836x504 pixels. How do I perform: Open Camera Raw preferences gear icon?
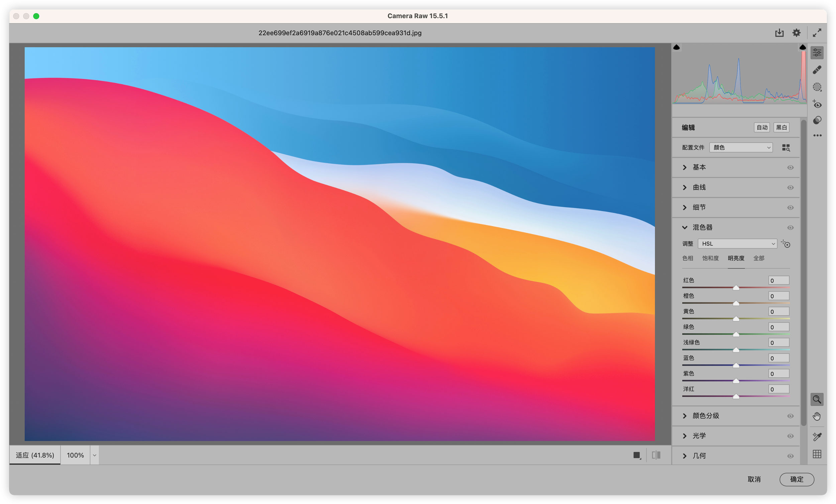[796, 32]
